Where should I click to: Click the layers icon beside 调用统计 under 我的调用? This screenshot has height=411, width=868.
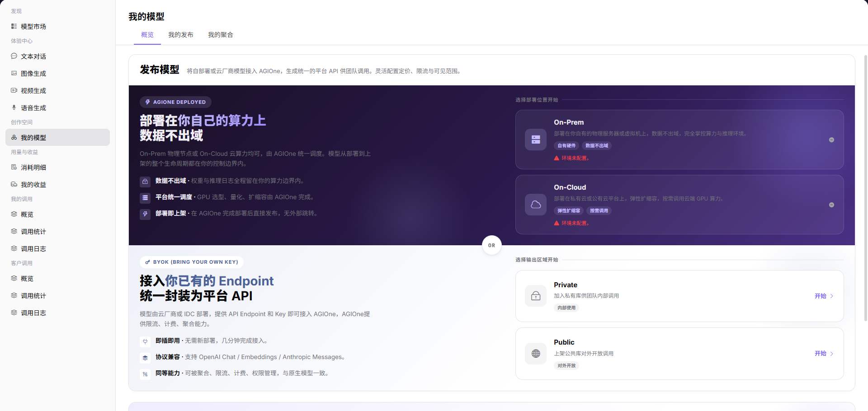coord(14,231)
